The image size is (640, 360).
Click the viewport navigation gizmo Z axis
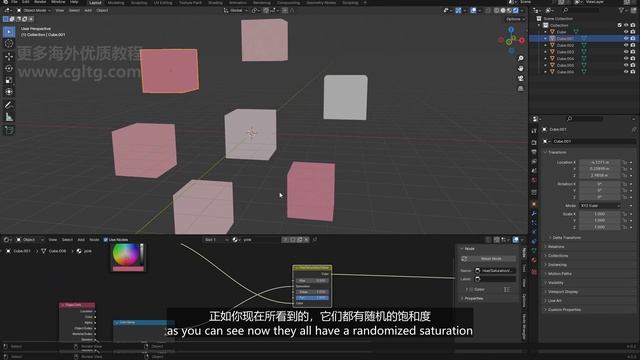click(511, 30)
